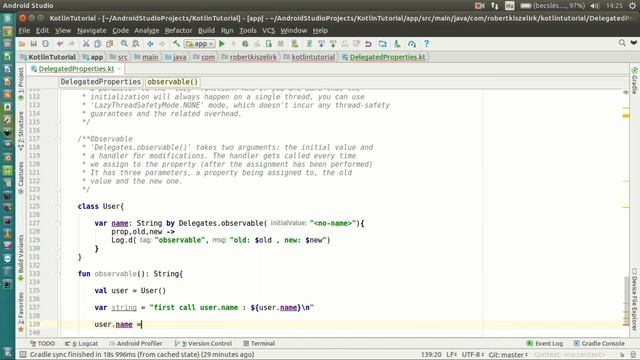Close the DelegatedProperties.kt editor tab
The width and height of the screenshot is (640, 360).
pos(119,69)
